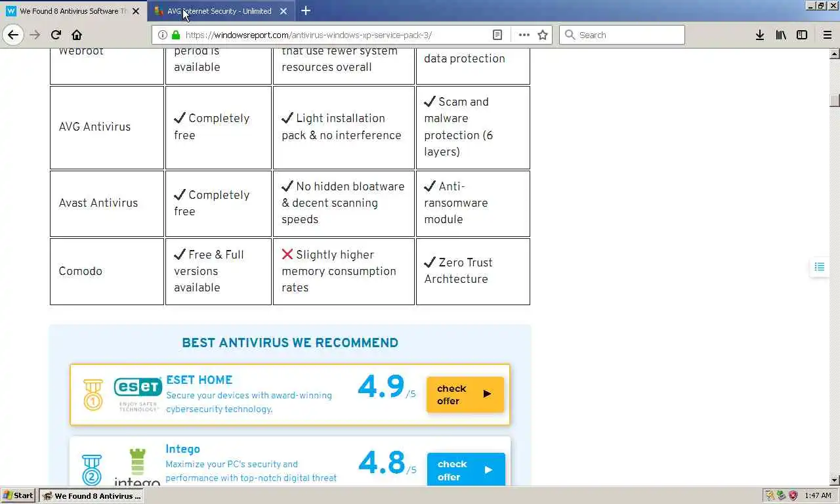
Task: Reload the current page
Action: point(56,35)
